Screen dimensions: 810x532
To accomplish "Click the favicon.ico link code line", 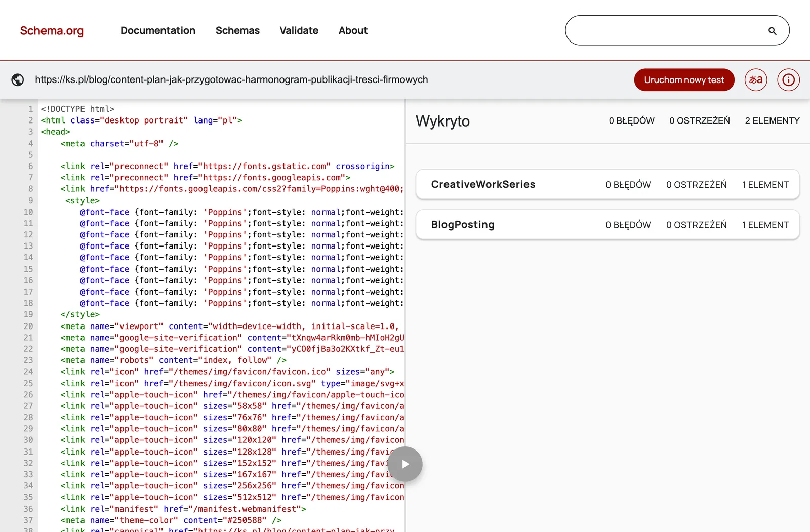I will (x=227, y=372).
